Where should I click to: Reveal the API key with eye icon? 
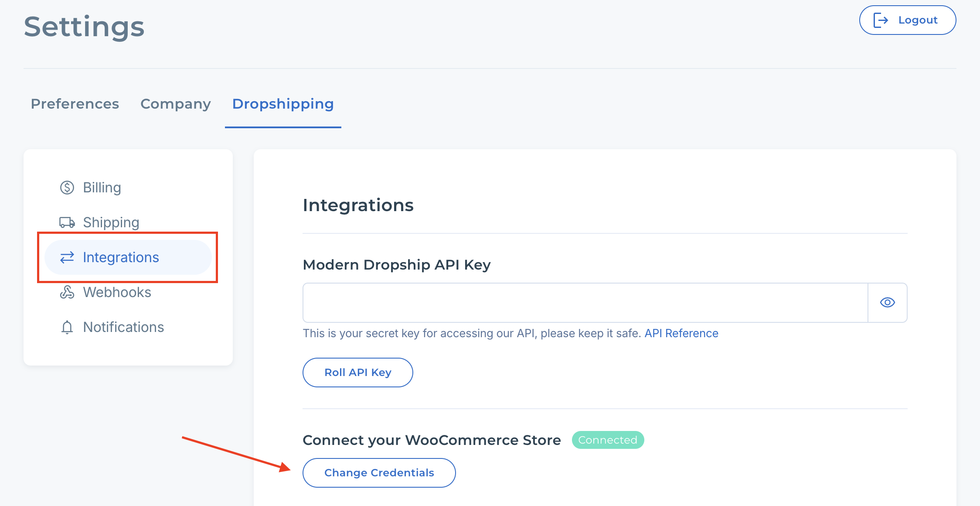point(887,303)
